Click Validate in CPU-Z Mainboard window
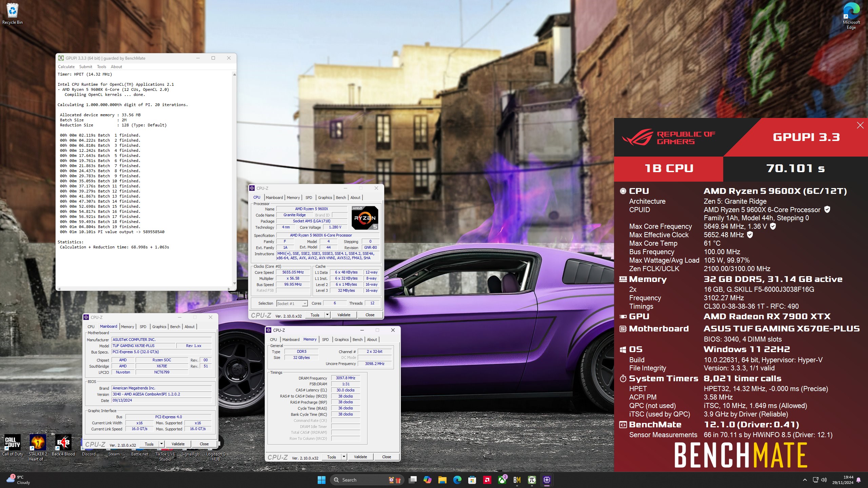The width and height of the screenshot is (868, 488). [178, 444]
